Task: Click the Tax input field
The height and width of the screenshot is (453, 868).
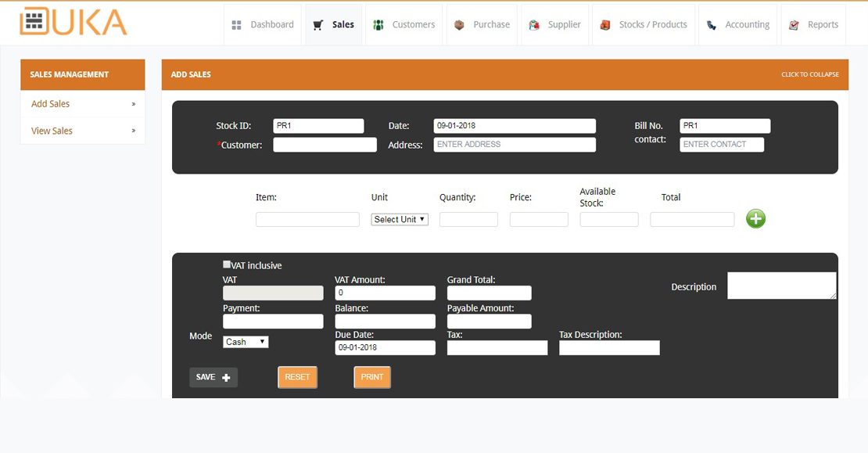Action: [x=497, y=348]
